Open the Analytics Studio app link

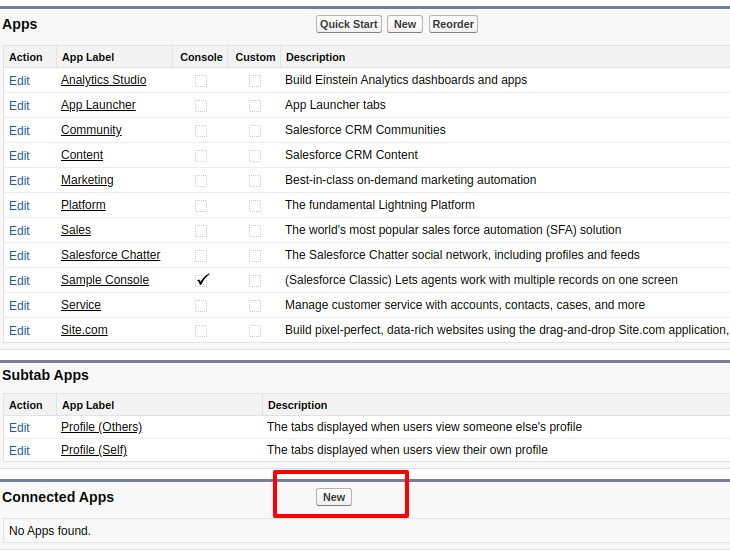[x=103, y=80]
